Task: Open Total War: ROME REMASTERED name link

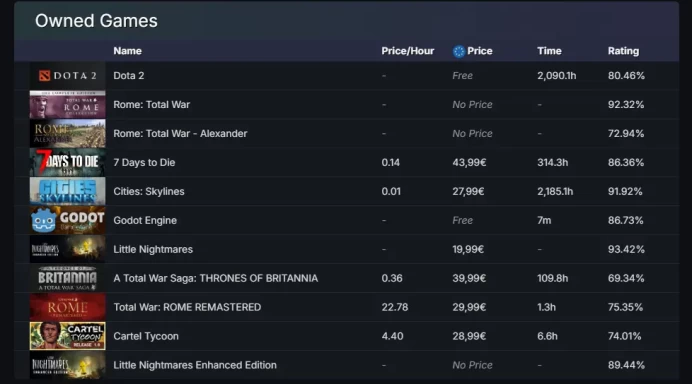Action: pos(187,307)
